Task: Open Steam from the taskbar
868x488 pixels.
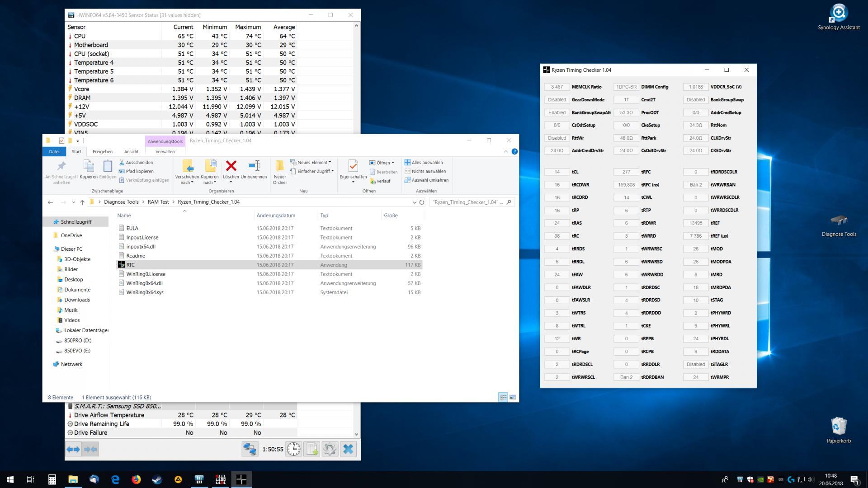Action: click(x=157, y=479)
